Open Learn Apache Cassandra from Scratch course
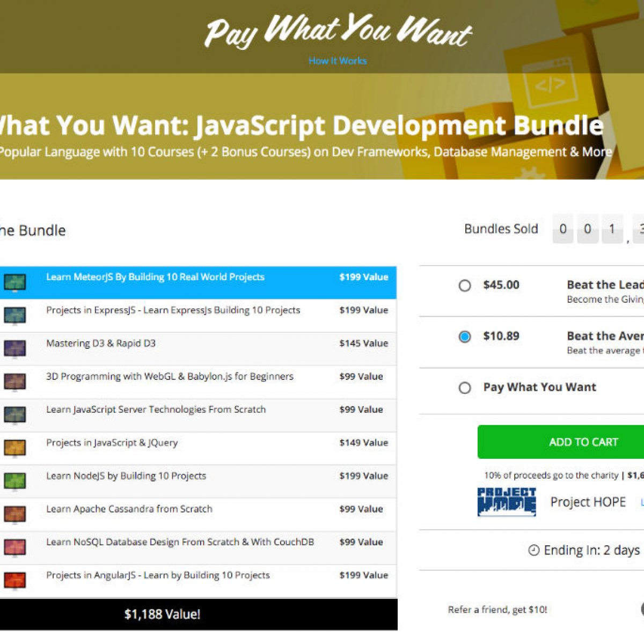 [x=129, y=509]
